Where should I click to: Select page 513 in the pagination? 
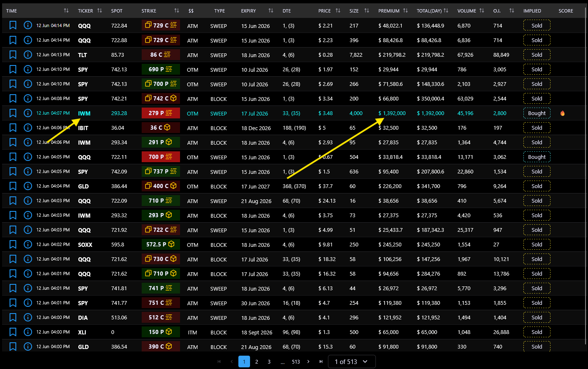(x=296, y=361)
